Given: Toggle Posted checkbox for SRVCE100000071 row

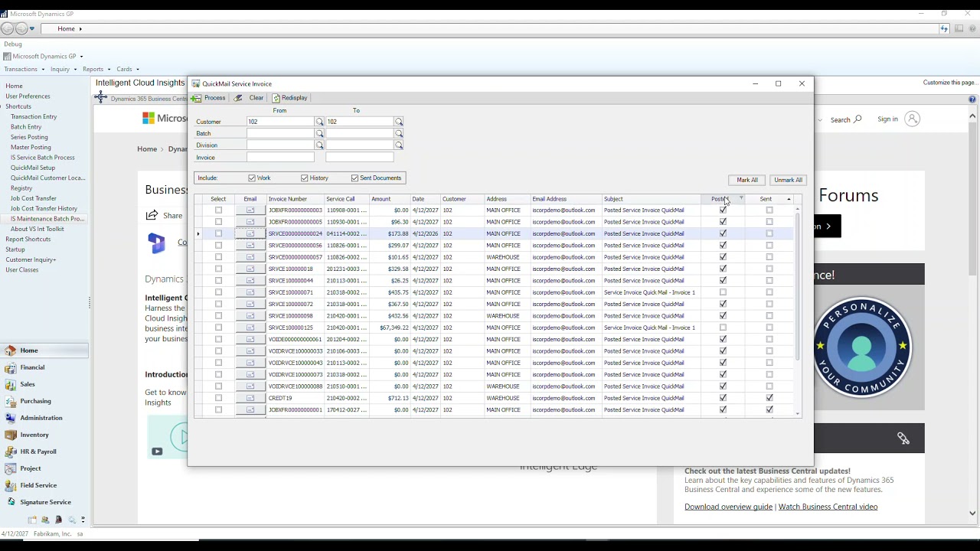Looking at the screenshot, I should click(723, 292).
